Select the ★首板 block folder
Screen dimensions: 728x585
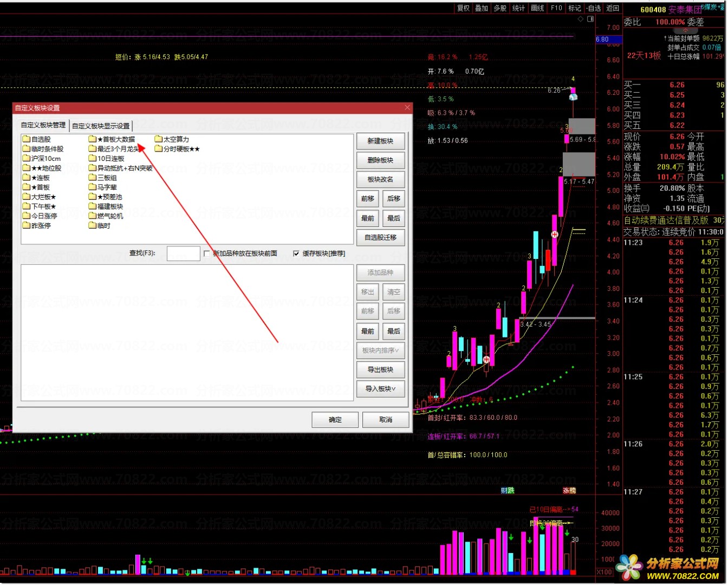36,187
